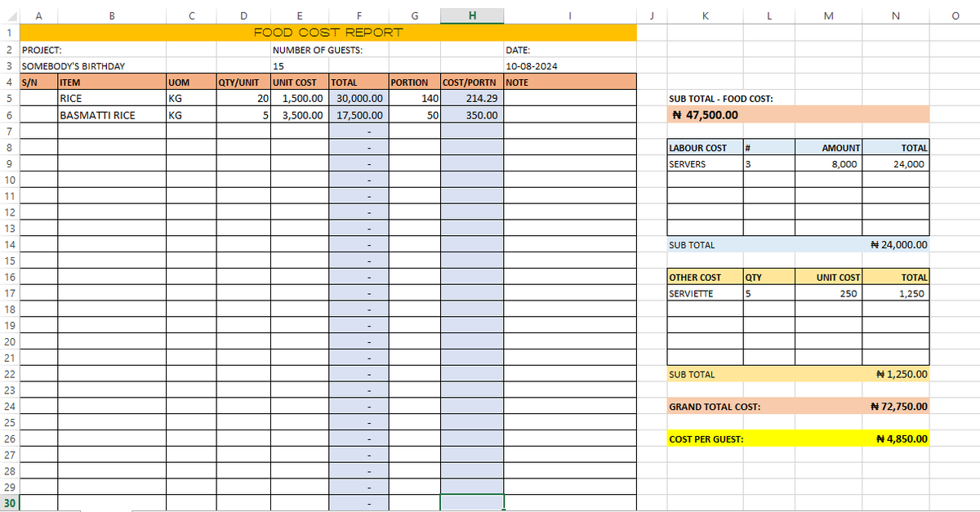Select the KG cell in the RICE row
Screen dimensions: 980x512
[x=190, y=98]
